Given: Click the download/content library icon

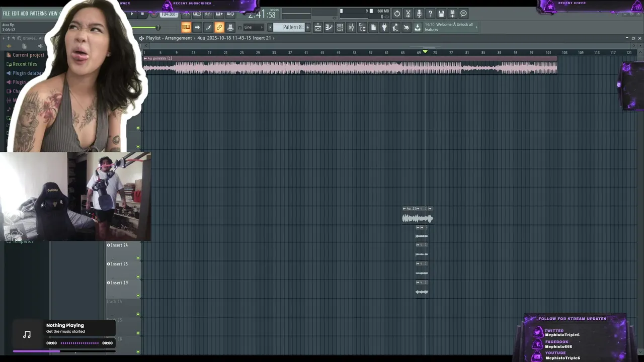Looking at the screenshot, I should (x=418, y=27).
